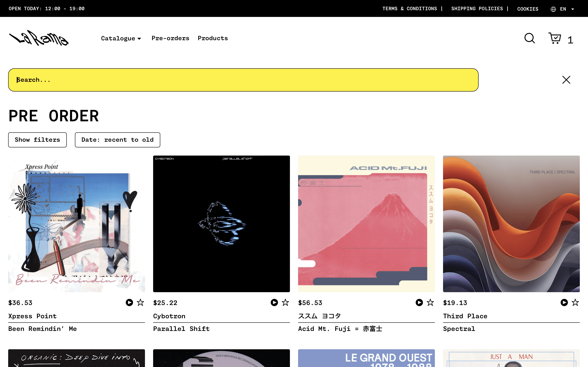Image resolution: width=588 pixels, height=367 pixels.
Task: Expand the Catalogue dropdown menu
Action: tap(121, 38)
